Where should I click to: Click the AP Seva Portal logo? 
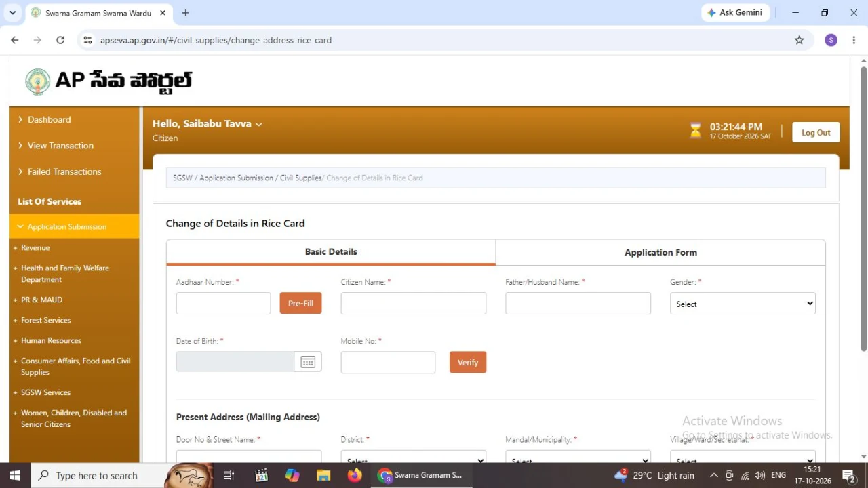click(x=108, y=81)
